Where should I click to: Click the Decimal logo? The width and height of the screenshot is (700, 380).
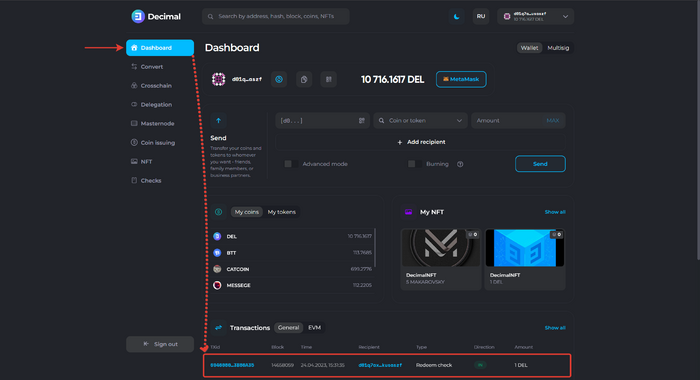[156, 17]
